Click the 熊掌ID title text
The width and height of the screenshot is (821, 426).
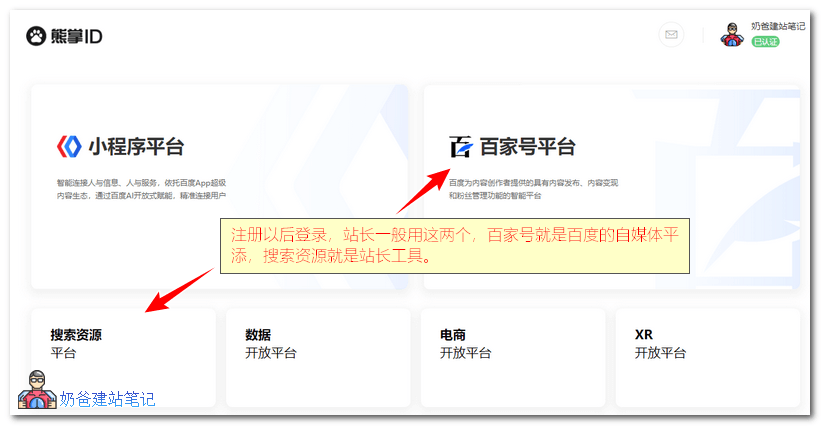point(76,36)
